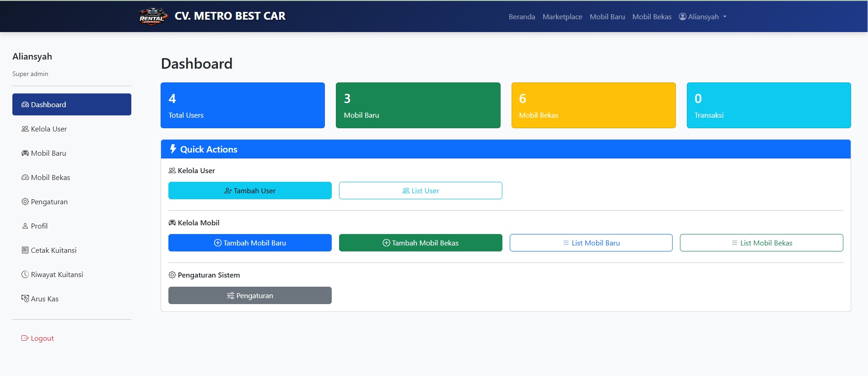Select Dashboard in the sidebar

pos(72,104)
